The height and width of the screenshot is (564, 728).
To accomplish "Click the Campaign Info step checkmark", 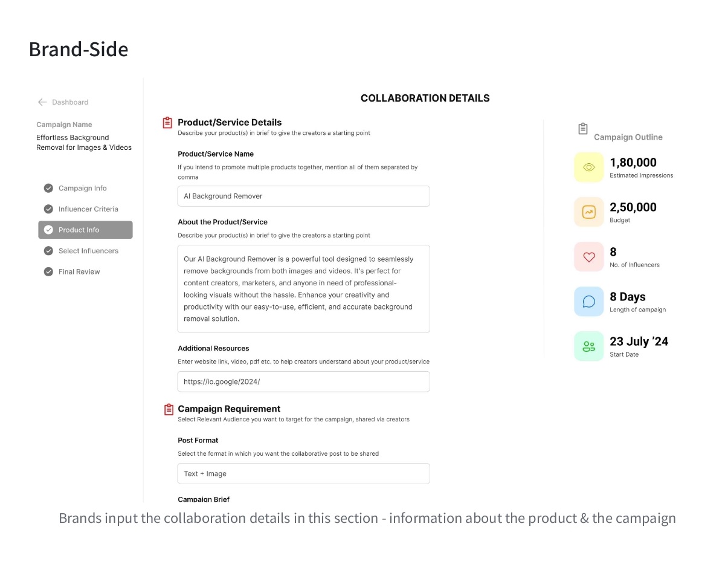I will coord(48,188).
